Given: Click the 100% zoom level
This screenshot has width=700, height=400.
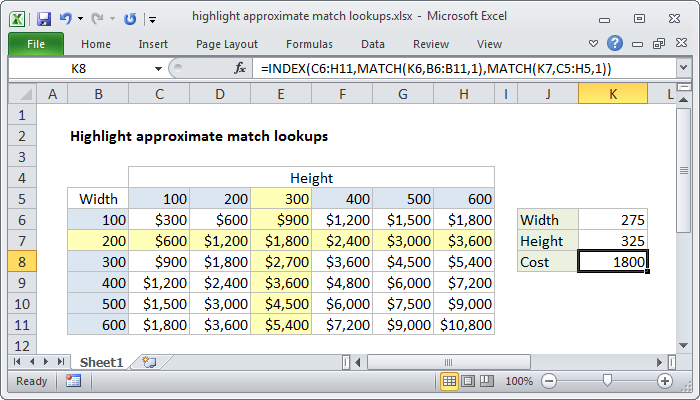Looking at the screenshot, I should [x=519, y=381].
